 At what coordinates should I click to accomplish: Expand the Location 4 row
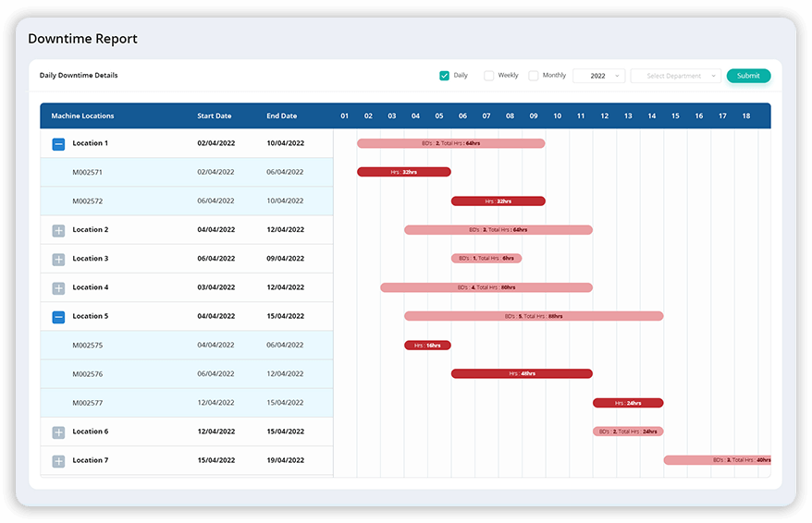[58, 288]
